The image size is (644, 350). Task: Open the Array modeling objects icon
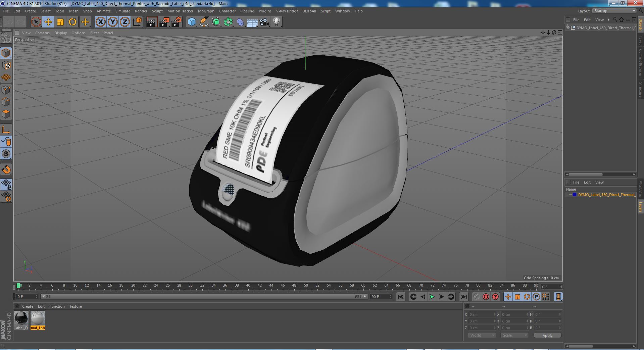(x=228, y=22)
